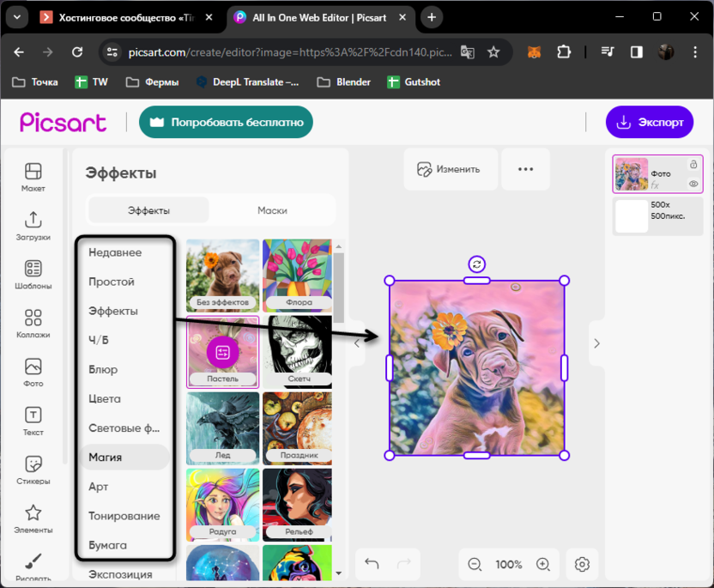The image size is (714, 588).
Task: Open the Макет layout tool
Action: point(33,176)
